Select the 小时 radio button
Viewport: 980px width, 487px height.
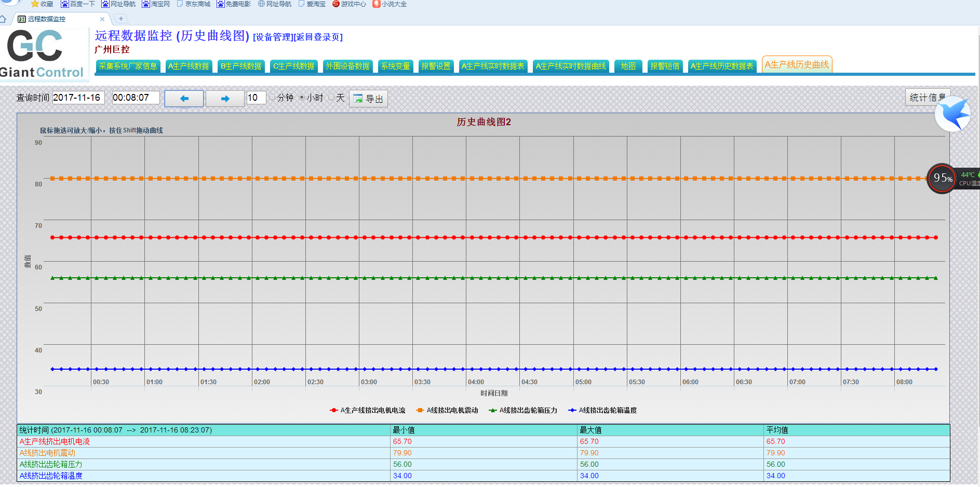click(x=302, y=98)
